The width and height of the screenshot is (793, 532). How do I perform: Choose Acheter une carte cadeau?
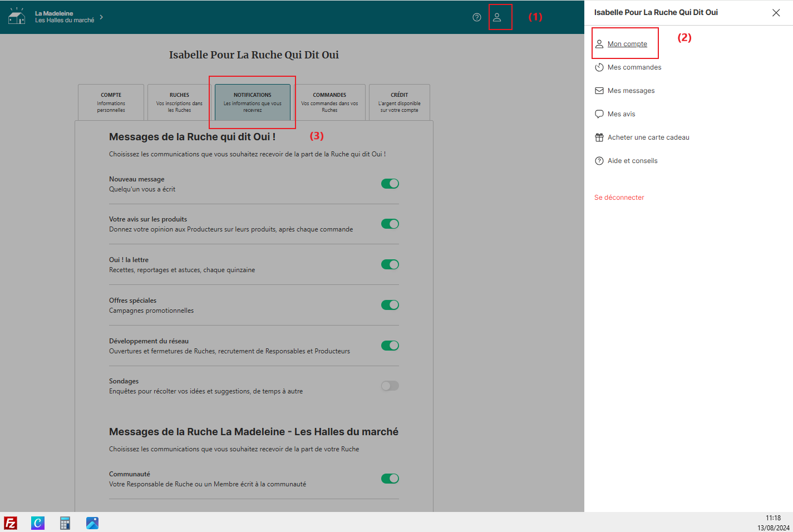tap(648, 137)
